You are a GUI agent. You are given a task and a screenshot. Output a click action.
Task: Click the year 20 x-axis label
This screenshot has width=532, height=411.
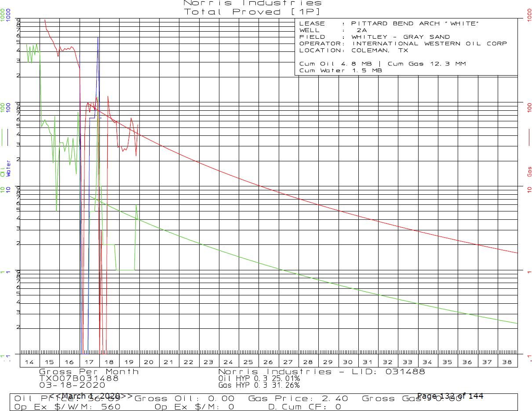(149, 362)
